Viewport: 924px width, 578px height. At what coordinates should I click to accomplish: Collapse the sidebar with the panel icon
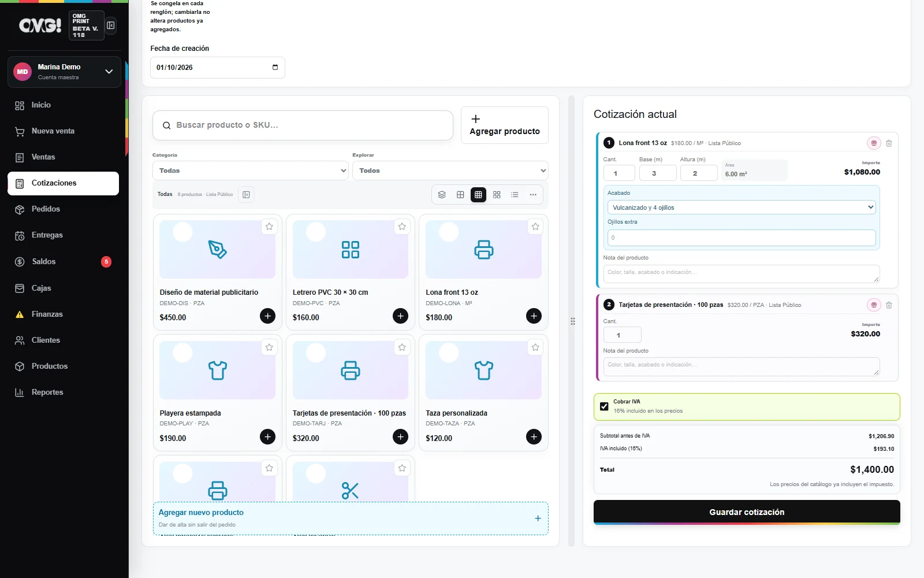(x=111, y=25)
